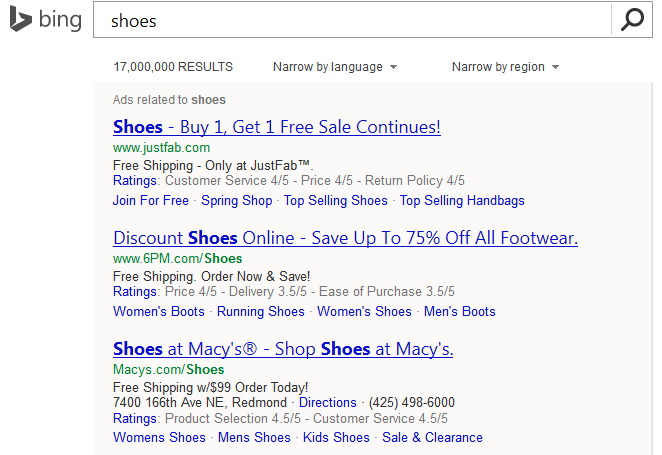Image resolution: width=662 pixels, height=455 pixels.
Task: Open Discount Shoes Online 6PM ad title
Action: pos(345,238)
